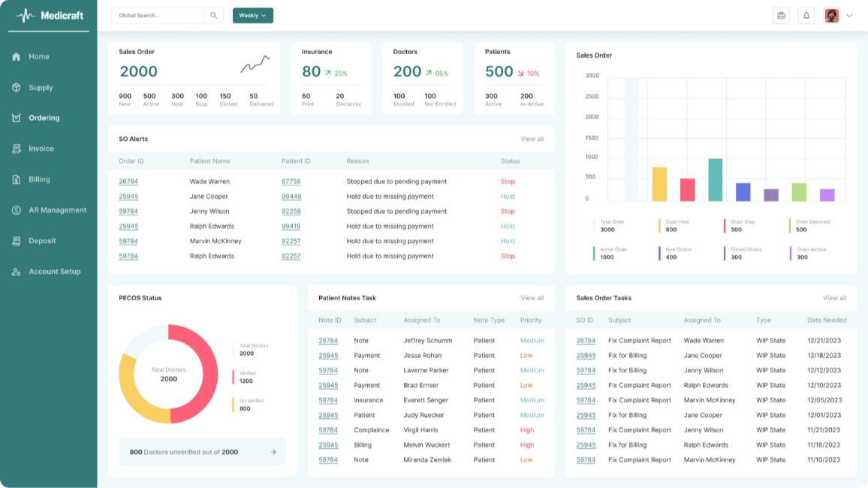Click the Global Search input field
Screen dimensions: 868x488
tap(158, 15)
